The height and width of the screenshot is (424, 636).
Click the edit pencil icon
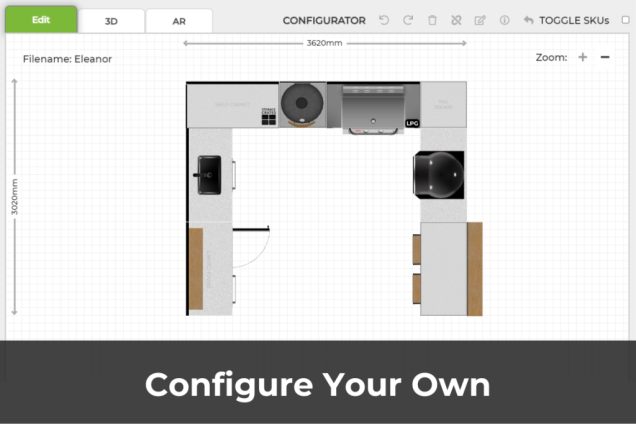(480, 20)
